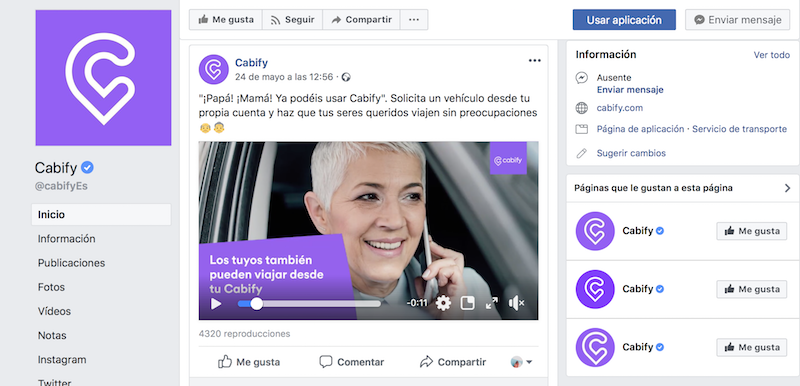Click the post timestamp 24 de mayo
Screen dimensions: 800x386
point(284,77)
